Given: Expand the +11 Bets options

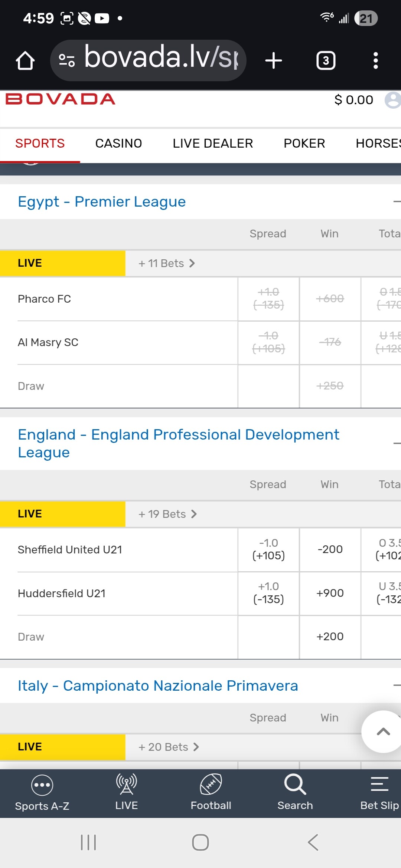Looking at the screenshot, I should point(167,263).
